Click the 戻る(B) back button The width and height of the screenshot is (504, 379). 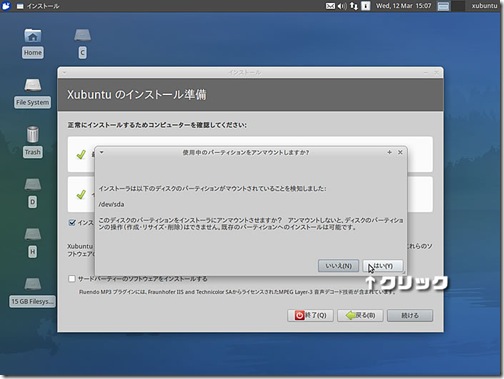click(x=360, y=315)
